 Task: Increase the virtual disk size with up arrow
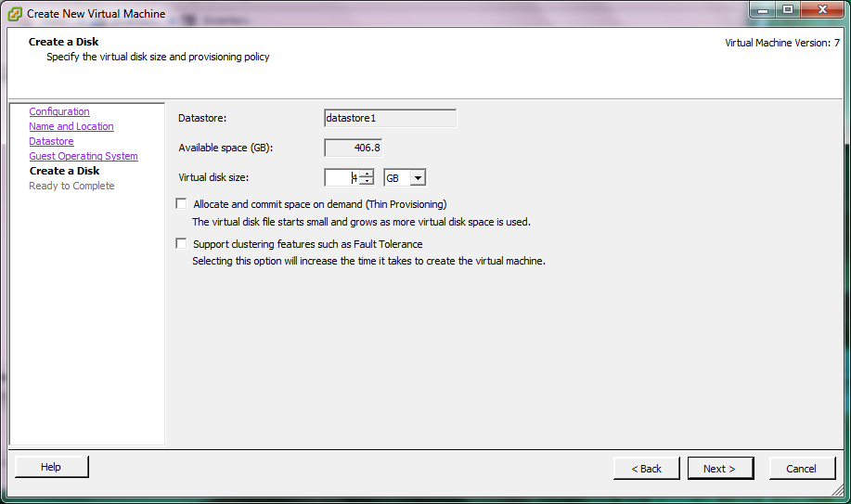(367, 174)
